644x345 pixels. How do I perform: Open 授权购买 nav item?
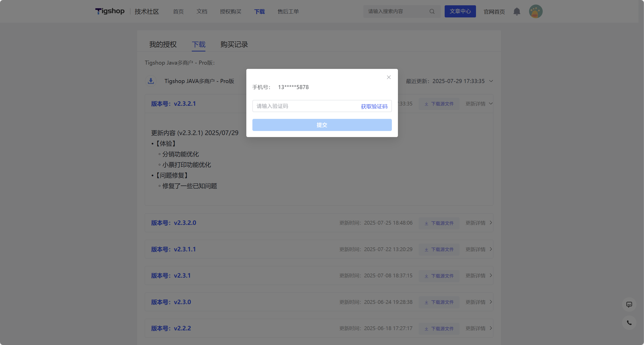click(x=231, y=12)
